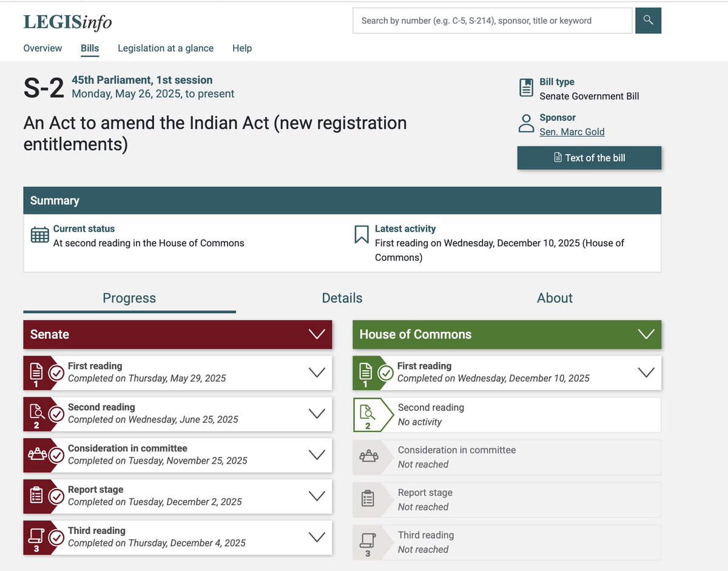
Task: Select House Second reading No activity row
Action: pos(507,414)
